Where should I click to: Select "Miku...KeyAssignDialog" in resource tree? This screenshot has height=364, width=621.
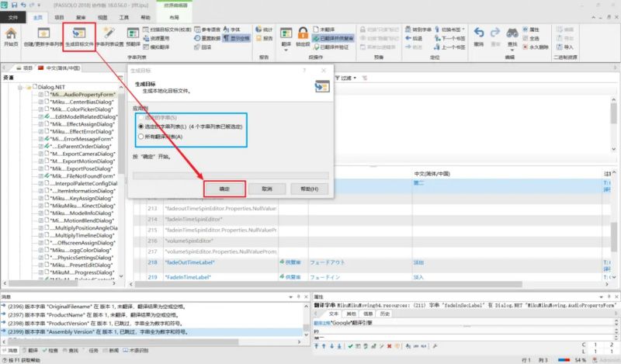tap(81, 198)
